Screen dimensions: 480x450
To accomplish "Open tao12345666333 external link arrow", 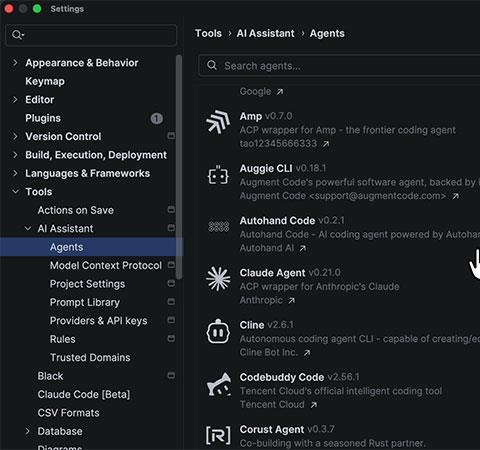I will point(326,144).
